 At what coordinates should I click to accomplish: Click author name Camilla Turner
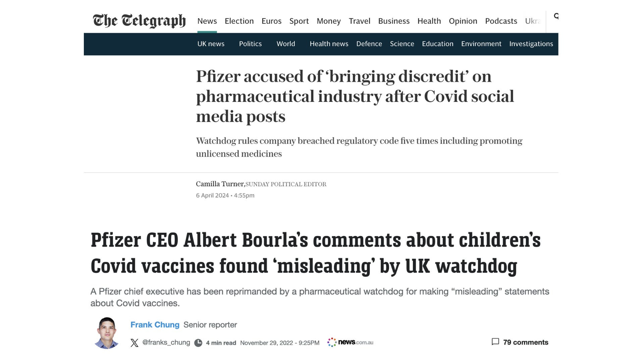pyautogui.click(x=220, y=184)
